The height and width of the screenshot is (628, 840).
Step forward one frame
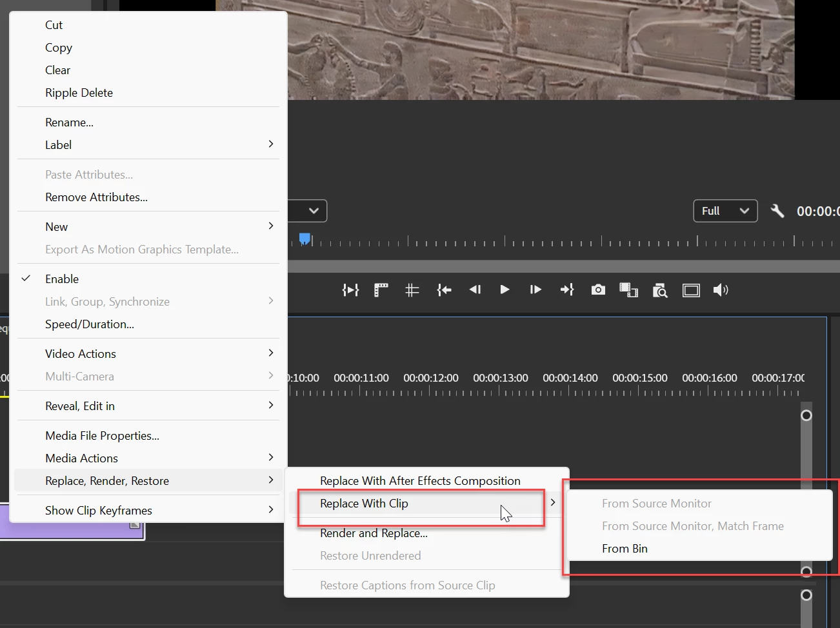click(535, 289)
